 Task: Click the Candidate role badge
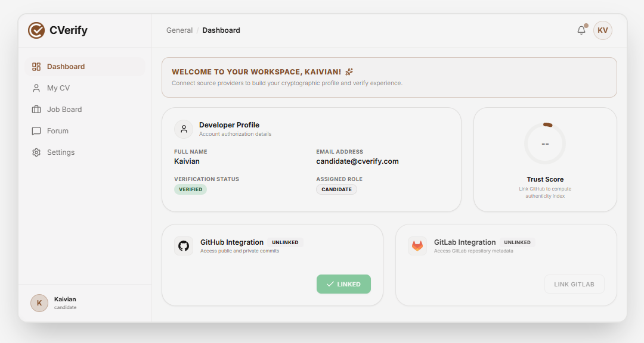[336, 189]
